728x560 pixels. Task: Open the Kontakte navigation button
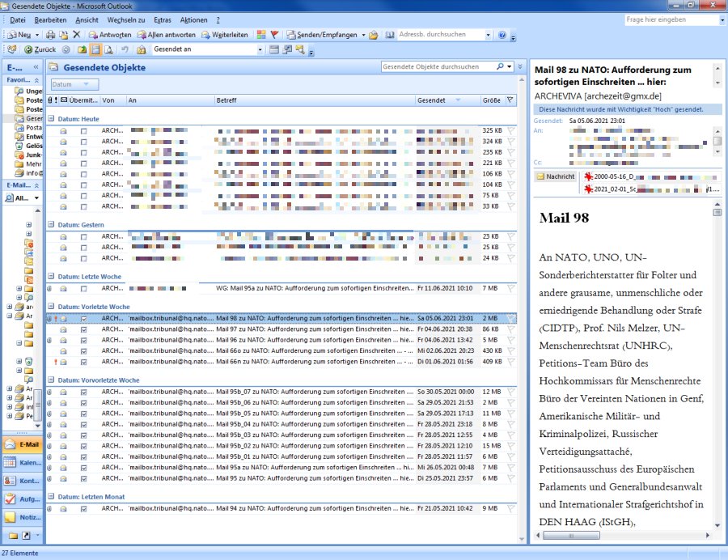(23, 481)
